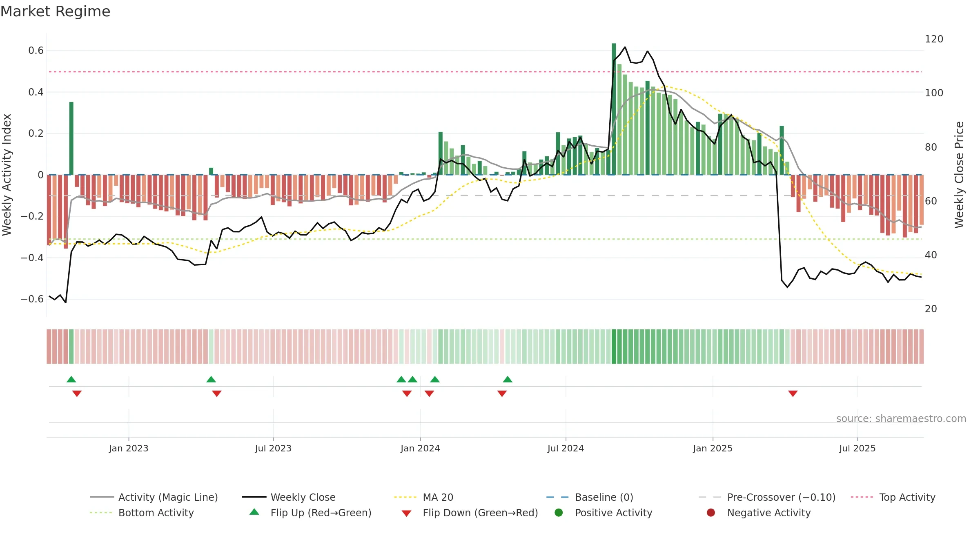The width and height of the screenshot is (980, 551).
Task: Click the −0.6 tick on the left axis
Action: [x=32, y=299]
